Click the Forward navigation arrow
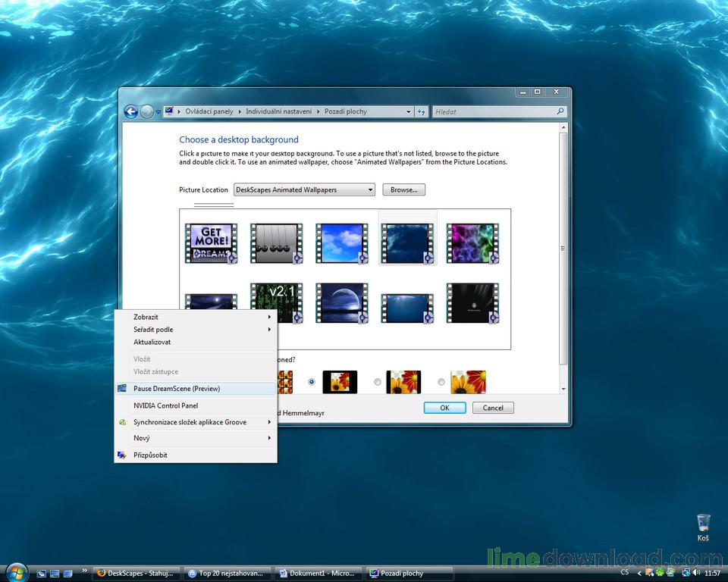 point(145,111)
